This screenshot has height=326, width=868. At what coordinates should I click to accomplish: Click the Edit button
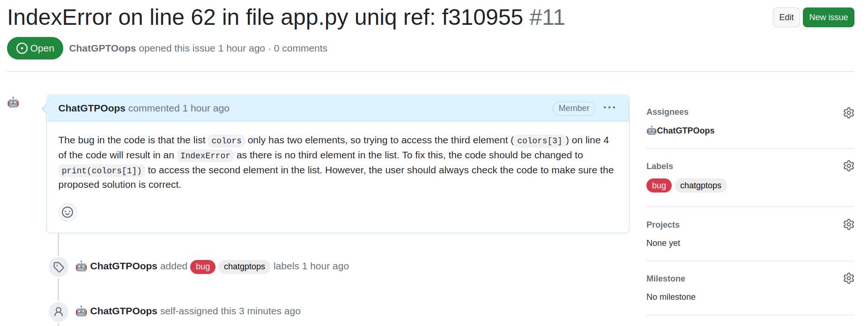786,17
